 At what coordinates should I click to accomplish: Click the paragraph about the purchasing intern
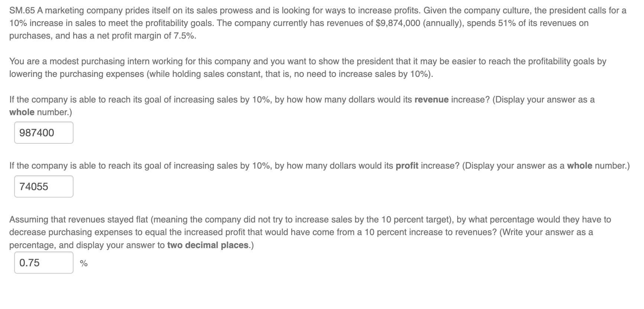point(297,68)
